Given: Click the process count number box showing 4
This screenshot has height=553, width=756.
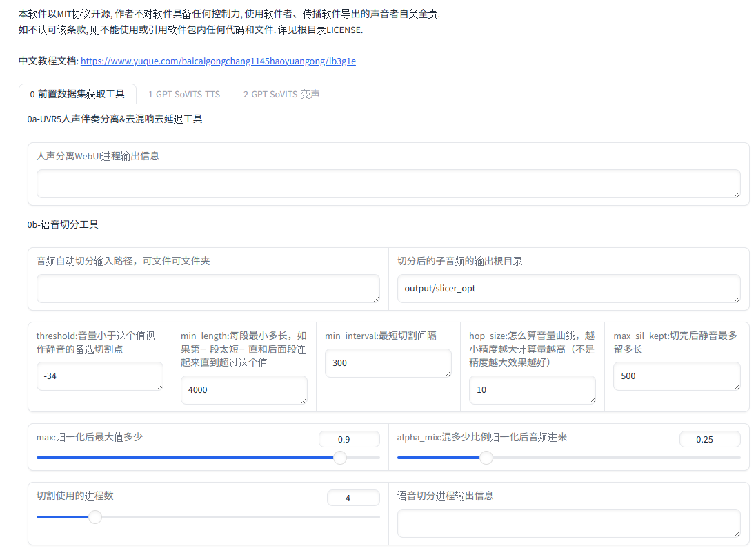Looking at the screenshot, I should click(x=353, y=498).
